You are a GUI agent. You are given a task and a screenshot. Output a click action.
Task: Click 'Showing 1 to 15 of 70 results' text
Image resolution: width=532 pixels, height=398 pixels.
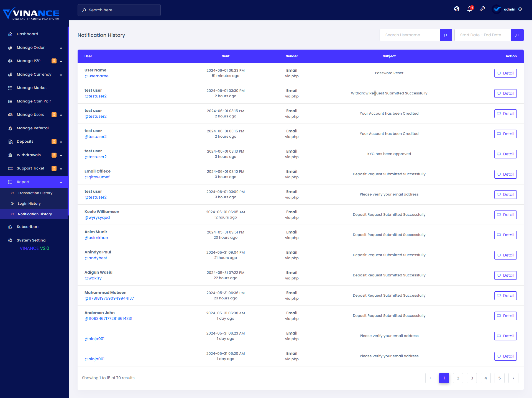click(x=108, y=378)
